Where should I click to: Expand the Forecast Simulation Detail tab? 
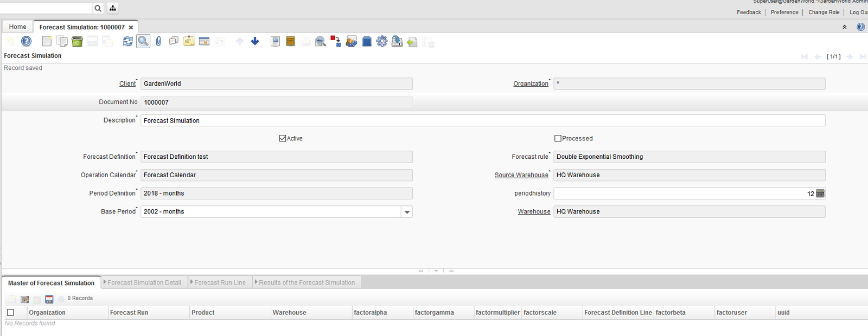click(x=144, y=283)
